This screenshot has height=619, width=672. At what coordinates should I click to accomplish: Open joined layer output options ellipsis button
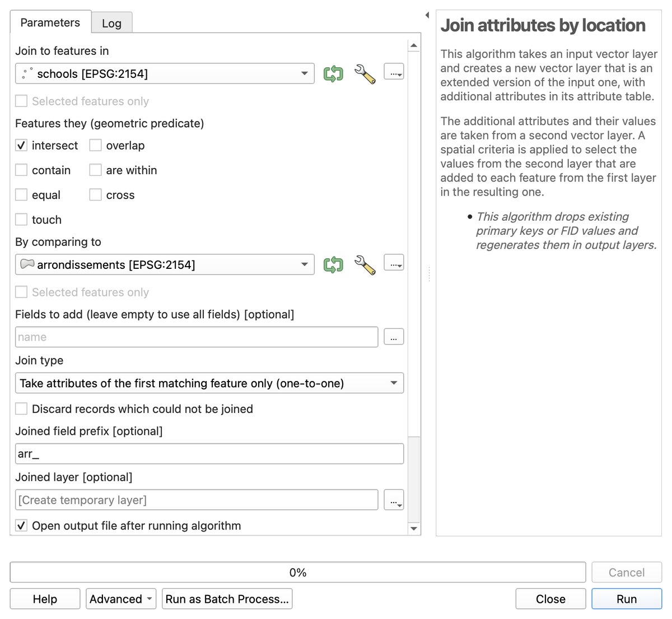click(394, 500)
